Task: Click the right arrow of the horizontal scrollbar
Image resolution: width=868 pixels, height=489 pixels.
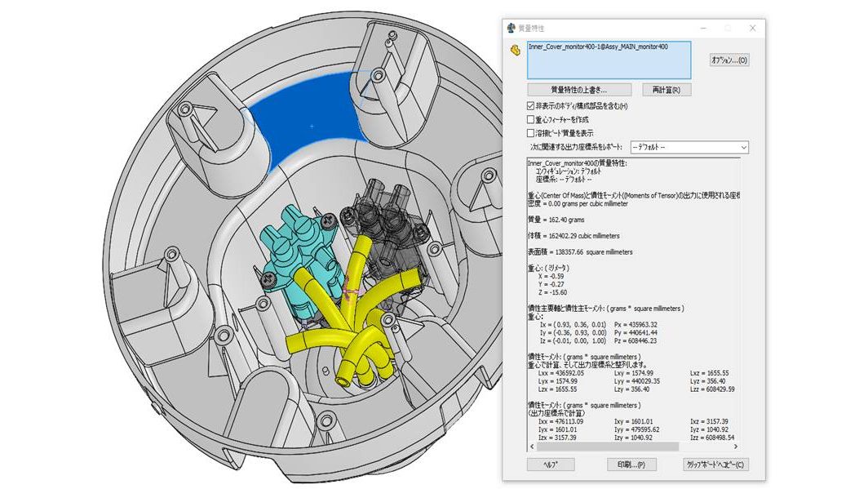Action: 736,447
